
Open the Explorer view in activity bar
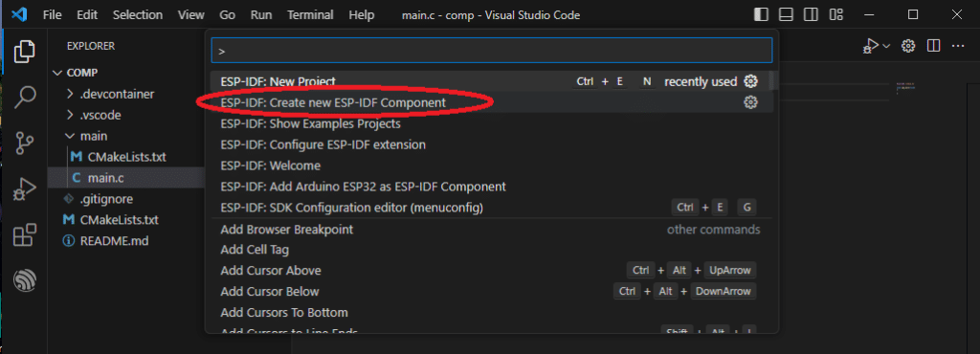[x=24, y=51]
